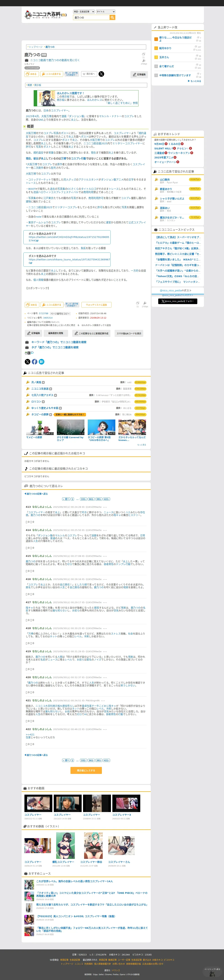
Task: Open ニコニコ動画で鹿乃つのの動画を見に行く link
Action: (x=55, y=60)
